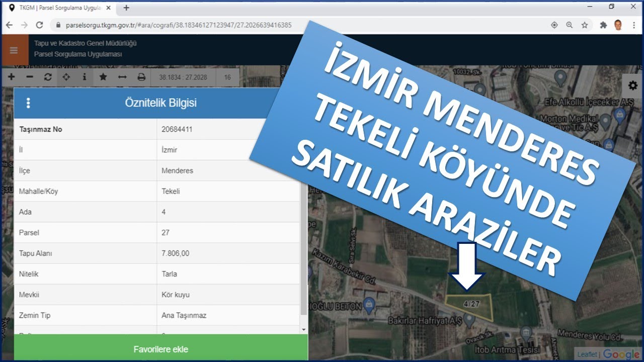
Task: Click the zoom level value 16
Action: tap(228, 77)
